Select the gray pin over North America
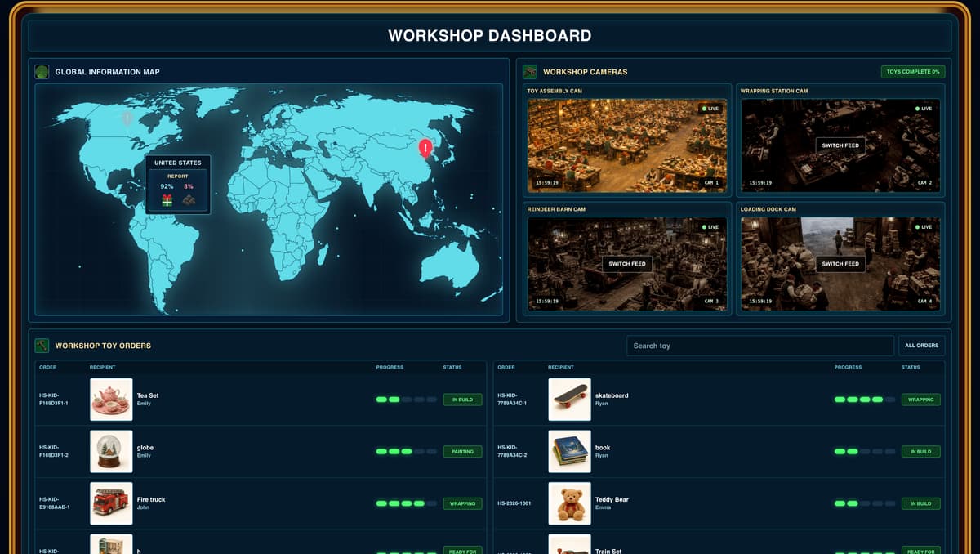 pyautogui.click(x=127, y=118)
